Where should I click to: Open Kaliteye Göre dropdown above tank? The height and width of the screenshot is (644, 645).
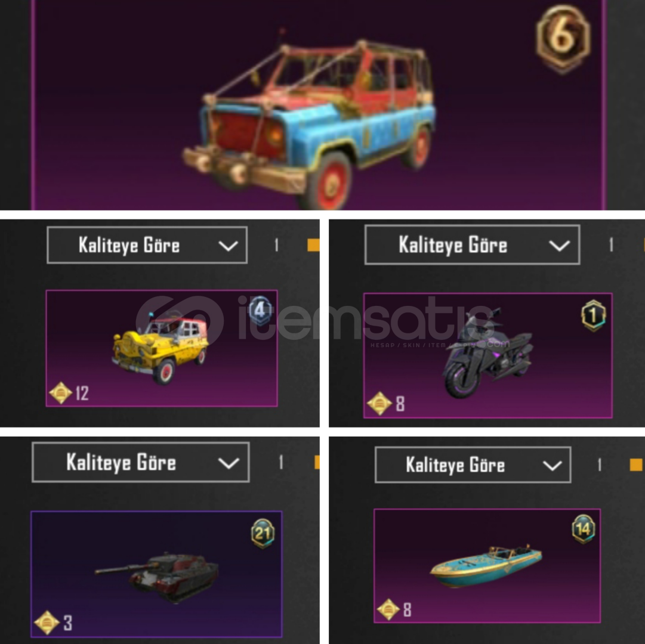141,462
